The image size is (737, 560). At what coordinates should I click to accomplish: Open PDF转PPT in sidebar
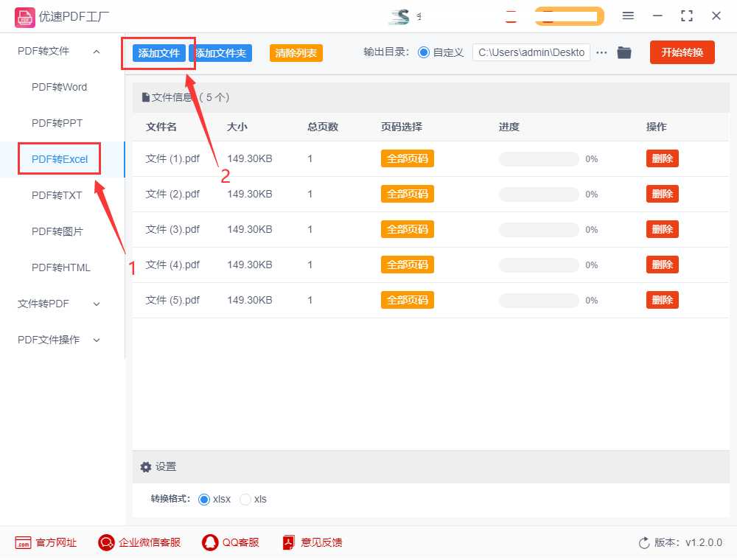tap(57, 124)
